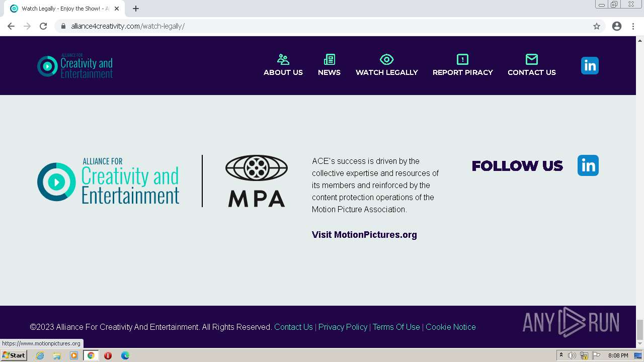Image resolution: width=644 pixels, height=362 pixels.
Task: Open the Privacy Policy link
Action: click(343, 327)
